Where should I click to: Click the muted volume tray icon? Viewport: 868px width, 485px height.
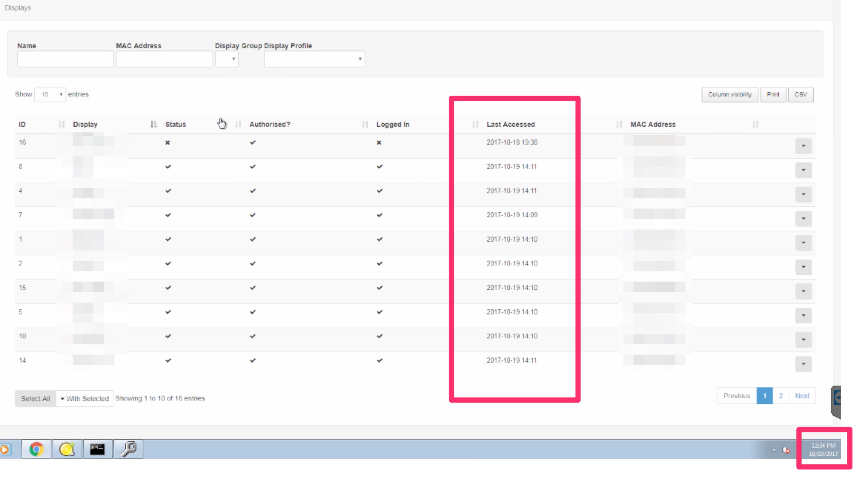(x=786, y=450)
